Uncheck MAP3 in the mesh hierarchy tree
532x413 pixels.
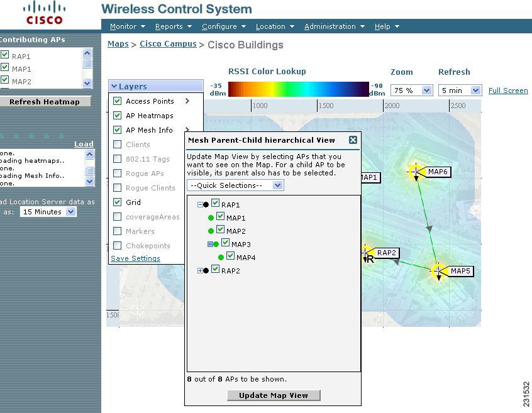pyautogui.click(x=225, y=243)
